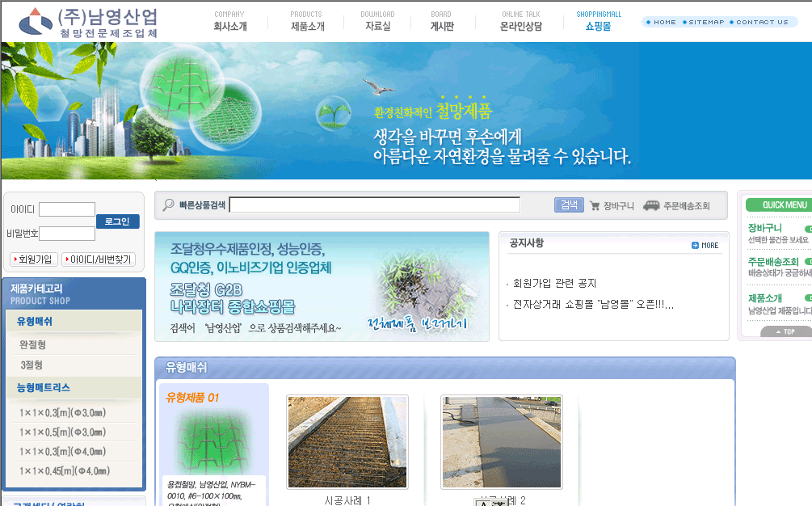Image resolution: width=812 pixels, height=506 pixels.
Task: Click the 로그인 login button
Action: pos(117,221)
